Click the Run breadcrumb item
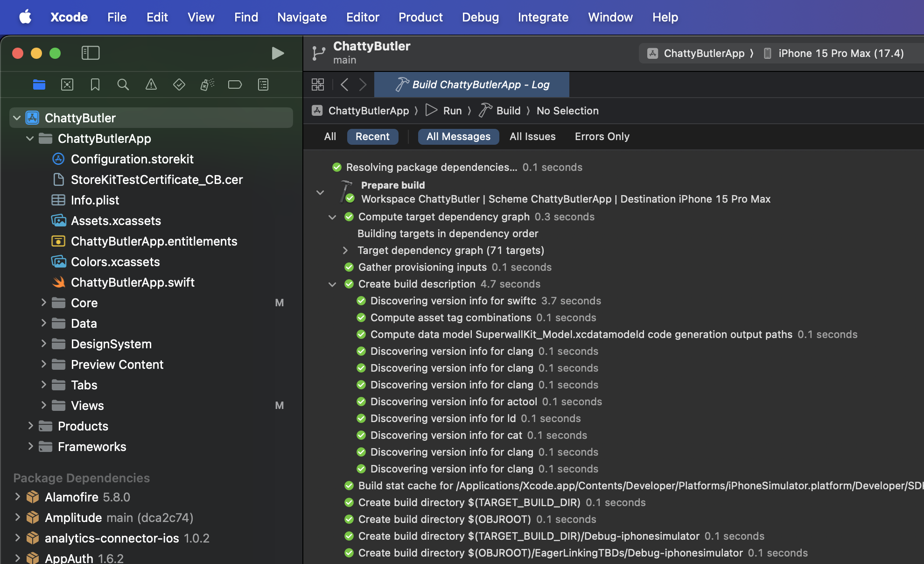 [444, 111]
